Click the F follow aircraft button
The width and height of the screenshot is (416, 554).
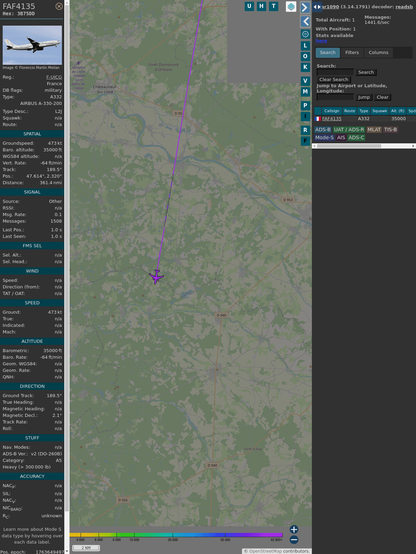[305, 141]
